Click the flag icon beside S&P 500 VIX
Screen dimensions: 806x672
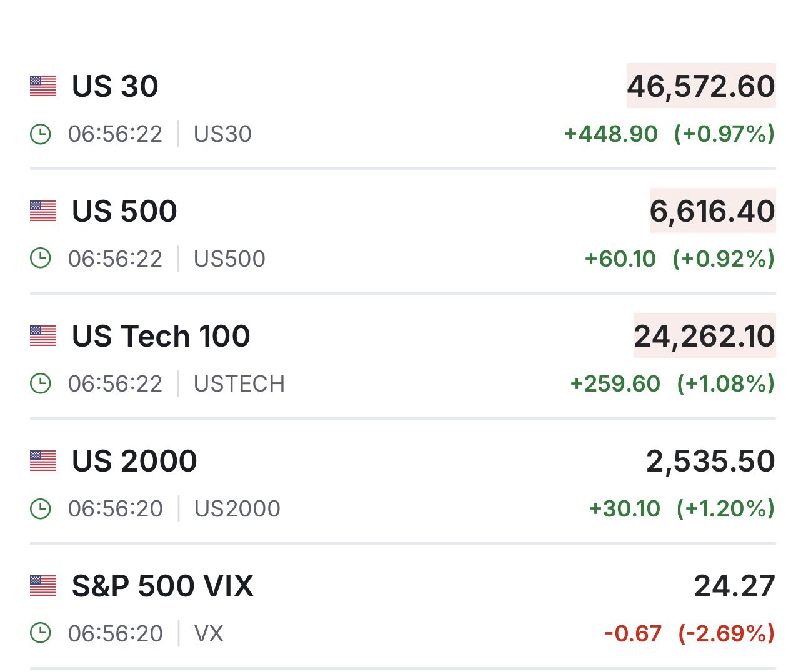point(43,586)
